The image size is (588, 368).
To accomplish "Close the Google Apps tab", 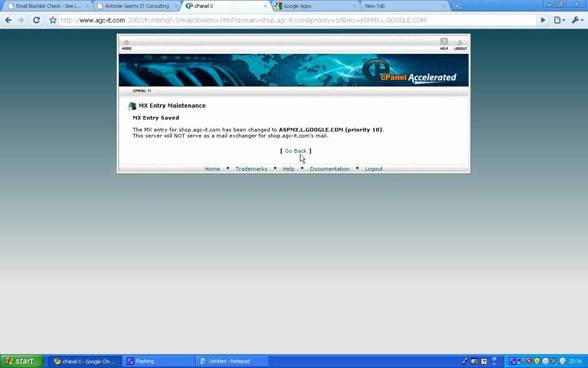I will 354,6.
